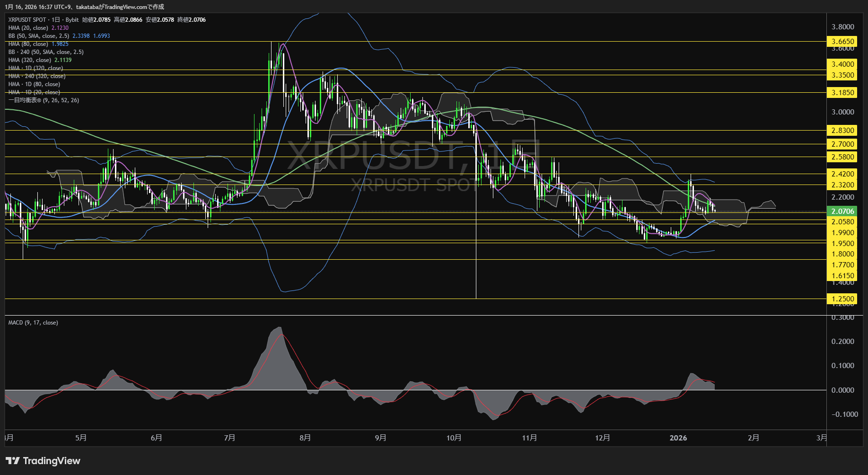Click the MACD (9, 17, close) pane label
The height and width of the screenshot is (475, 868).
(33, 323)
